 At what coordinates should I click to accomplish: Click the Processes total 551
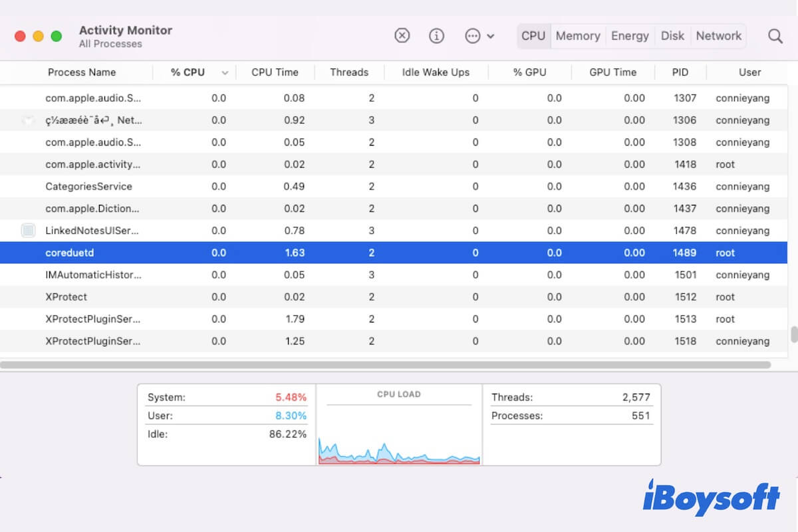click(641, 416)
